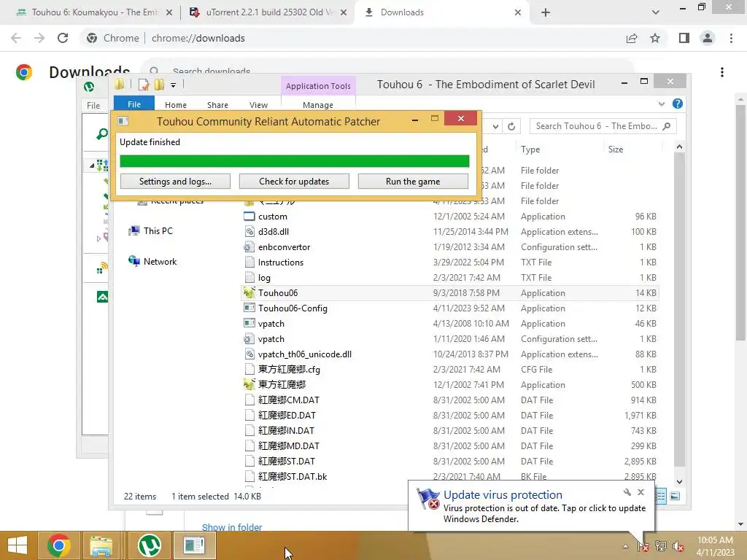Open uTorrent from the taskbar

pos(149,545)
